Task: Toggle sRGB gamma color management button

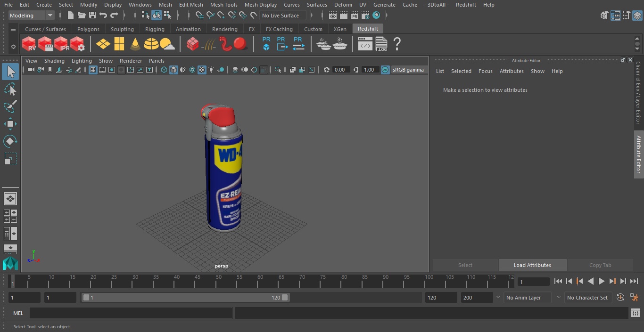Action: click(x=385, y=70)
